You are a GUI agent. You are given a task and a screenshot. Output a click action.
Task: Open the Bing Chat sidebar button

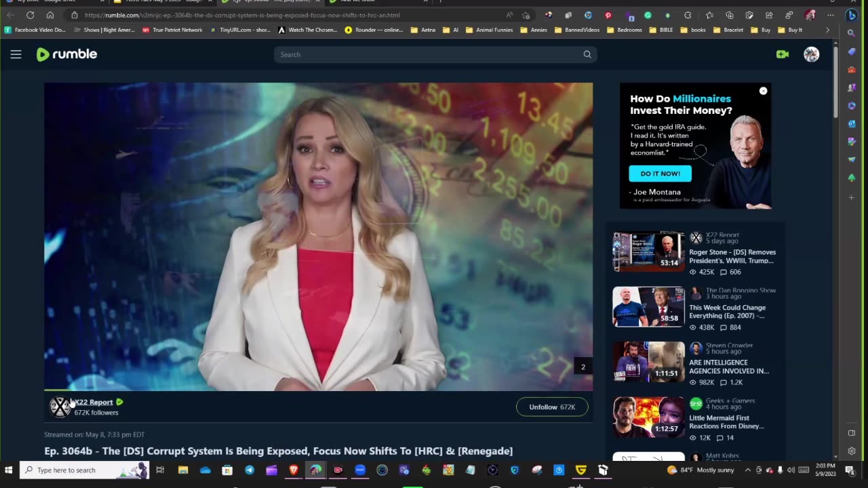click(852, 15)
